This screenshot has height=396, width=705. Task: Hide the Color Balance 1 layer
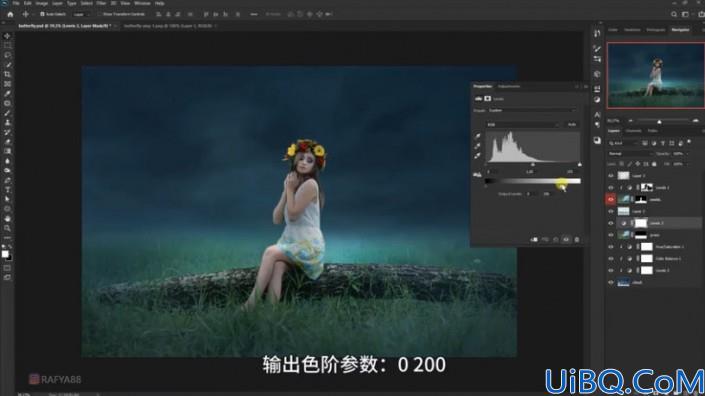(611, 258)
